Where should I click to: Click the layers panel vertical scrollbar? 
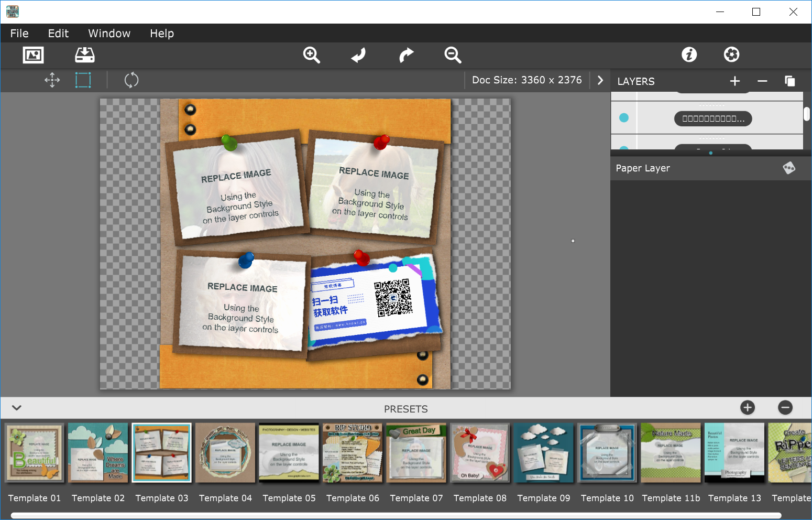[807, 114]
